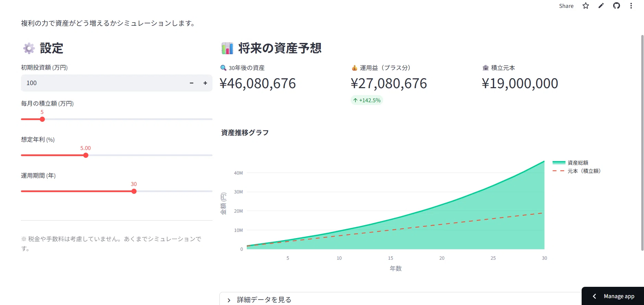Click the 年数 x-axis title
This screenshot has height=305, width=644.
(x=396, y=268)
